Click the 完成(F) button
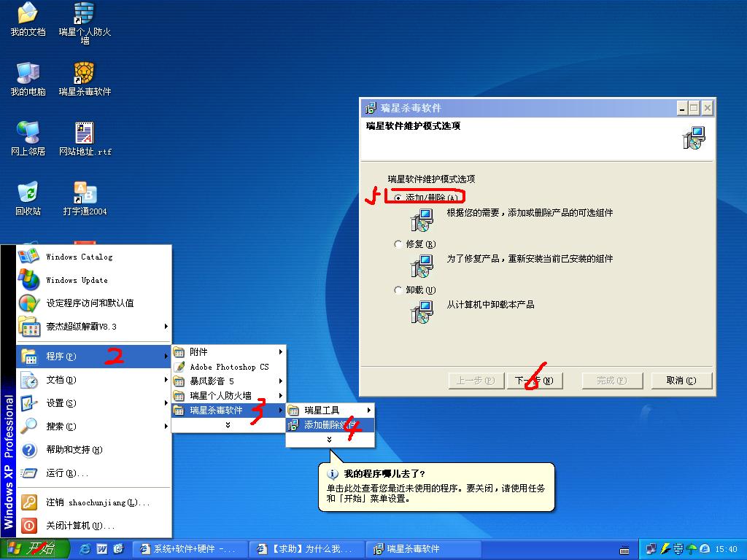This screenshot has height=560, width=747. click(612, 381)
